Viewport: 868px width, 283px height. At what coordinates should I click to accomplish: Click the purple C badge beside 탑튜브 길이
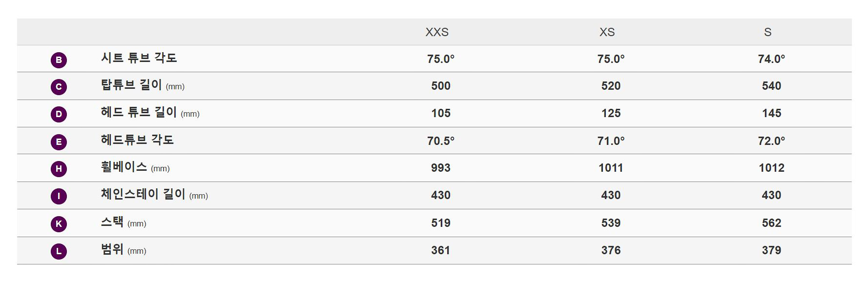click(59, 87)
